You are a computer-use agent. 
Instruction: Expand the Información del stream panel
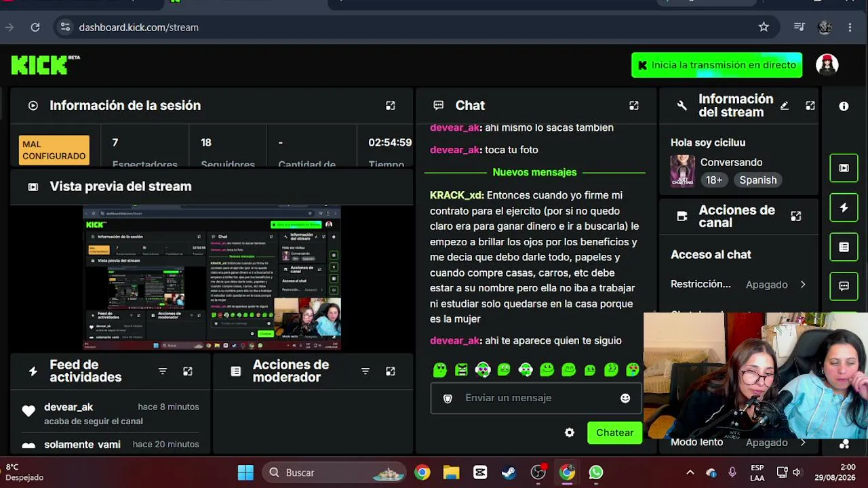point(810,106)
